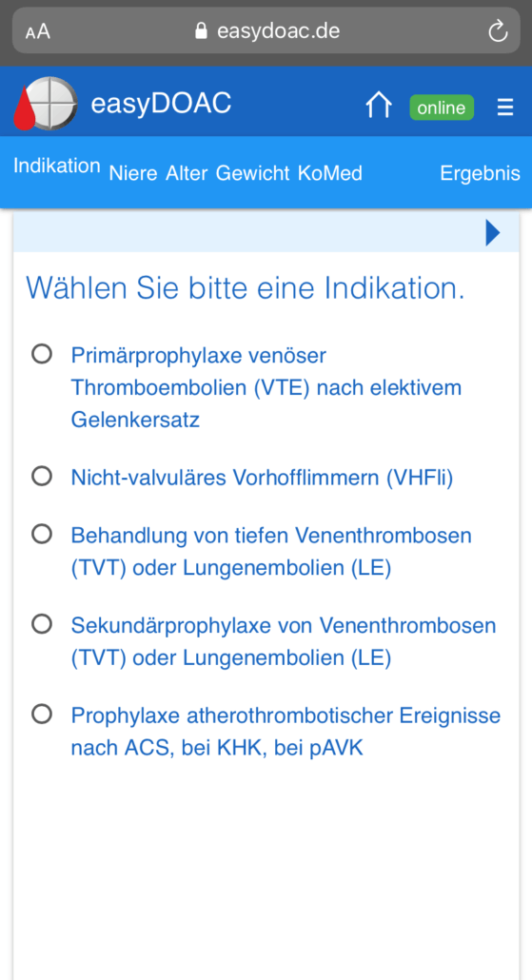Tap the lock icon beside easydoac.de

201,30
